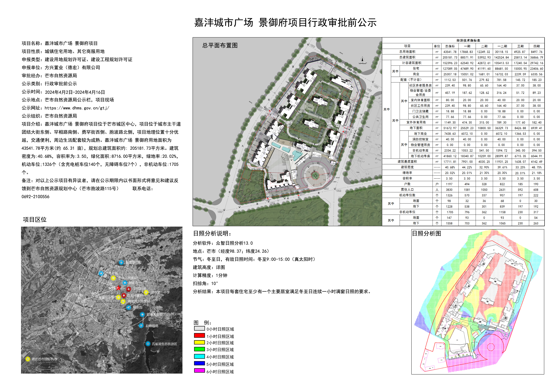This screenshot has height=392, width=555.
Task: Click the 勐垅沙公园 blue map marker
Action: [x=121, y=262]
